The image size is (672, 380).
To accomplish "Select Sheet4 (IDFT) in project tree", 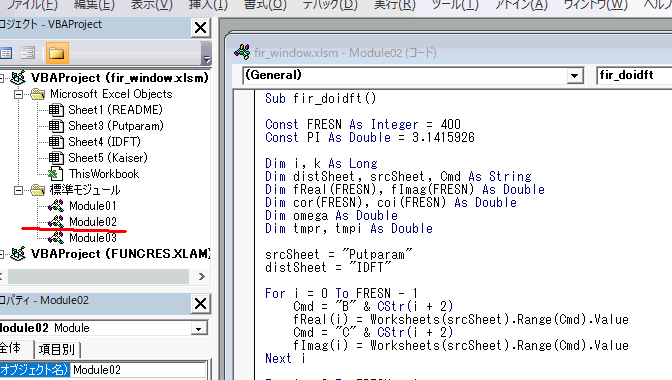I will tap(104, 142).
